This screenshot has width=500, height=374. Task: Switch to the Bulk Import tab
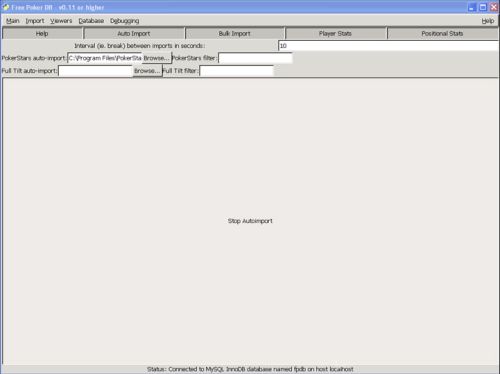pos(234,33)
